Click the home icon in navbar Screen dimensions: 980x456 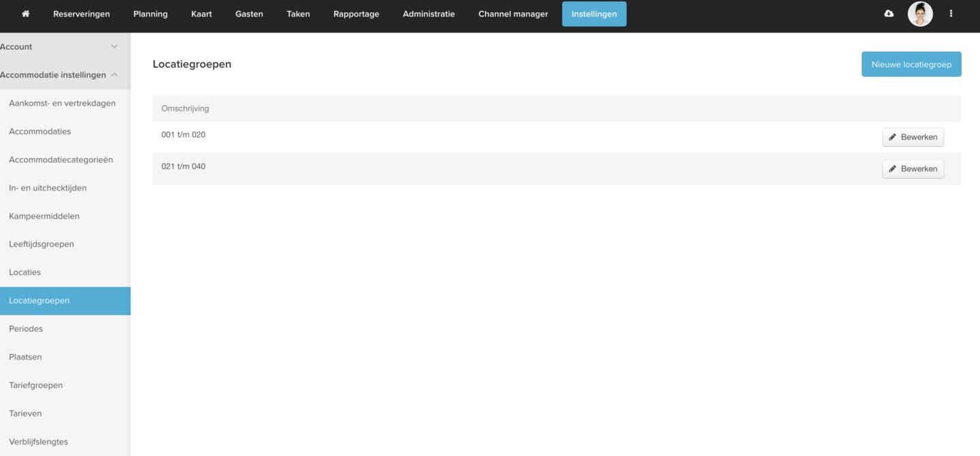[26, 14]
